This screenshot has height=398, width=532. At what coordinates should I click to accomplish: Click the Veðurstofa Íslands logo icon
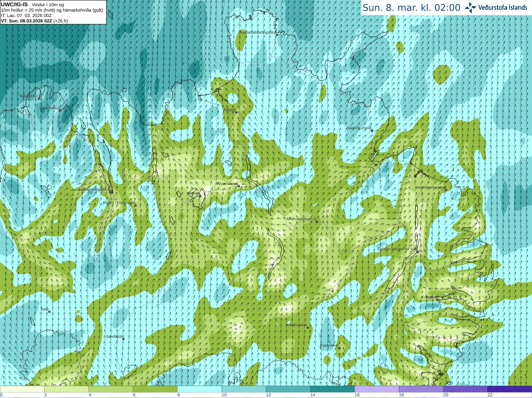470,7
